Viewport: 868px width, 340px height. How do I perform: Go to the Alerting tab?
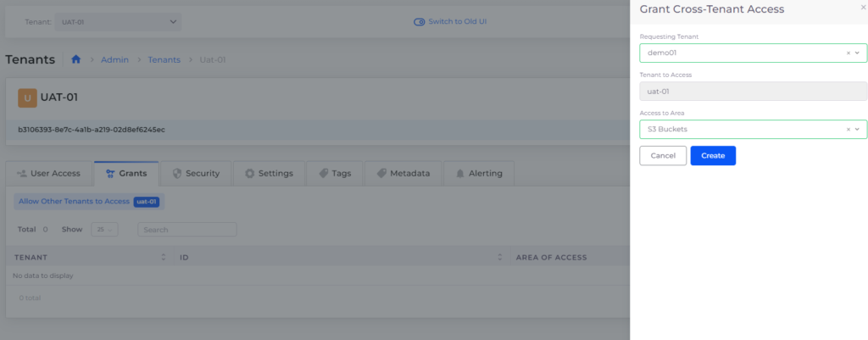pos(479,173)
